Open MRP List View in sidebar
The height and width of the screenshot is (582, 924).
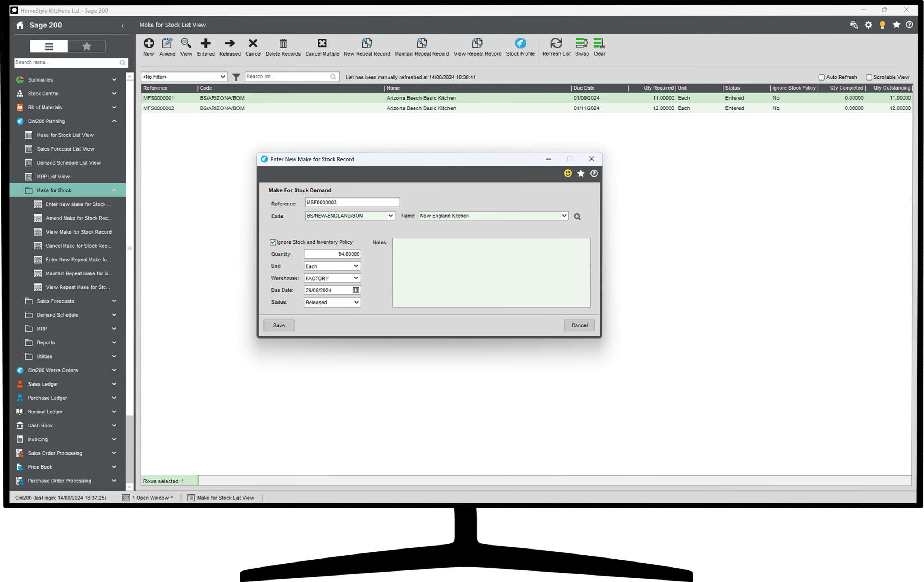point(53,177)
